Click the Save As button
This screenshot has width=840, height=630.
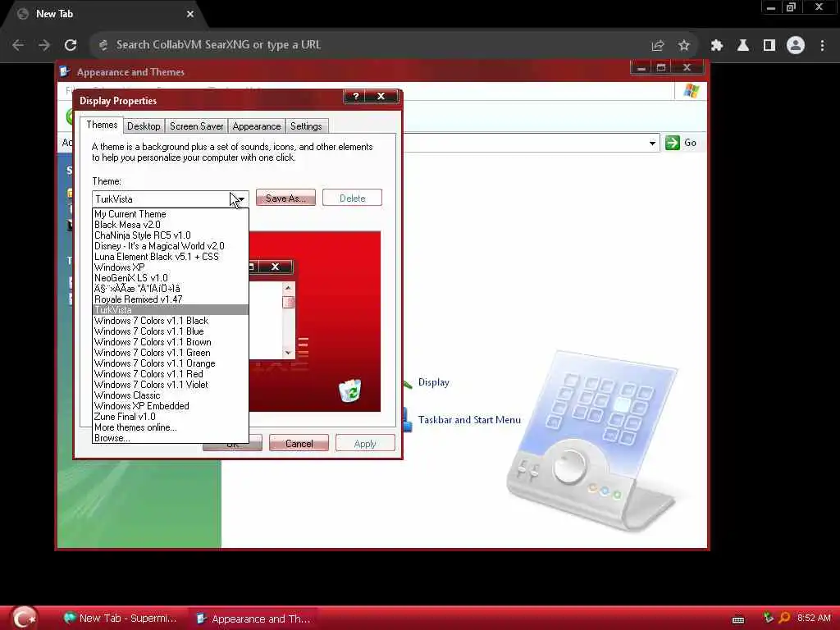pos(285,199)
